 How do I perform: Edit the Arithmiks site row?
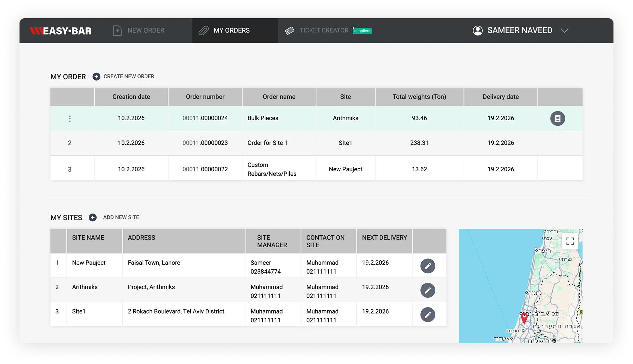coord(428,291)
